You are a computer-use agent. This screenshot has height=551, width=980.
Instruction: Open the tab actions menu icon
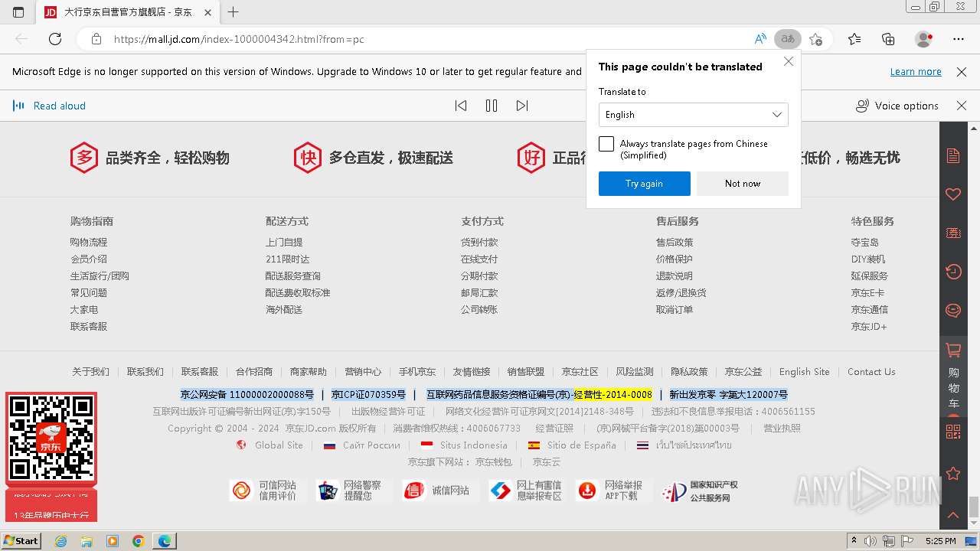(18, 12)
